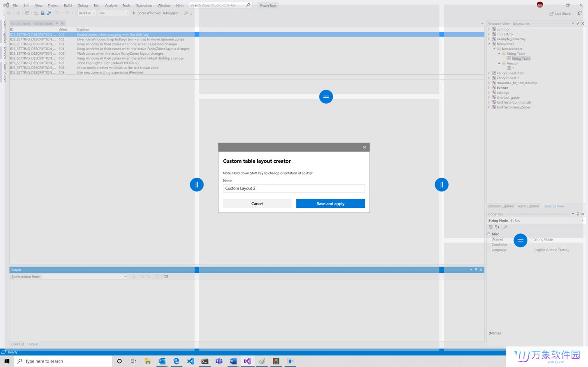Click Property Pages wrench icon in Properties
This screenshot has width=588, height=367.
[x=505, y=227]
